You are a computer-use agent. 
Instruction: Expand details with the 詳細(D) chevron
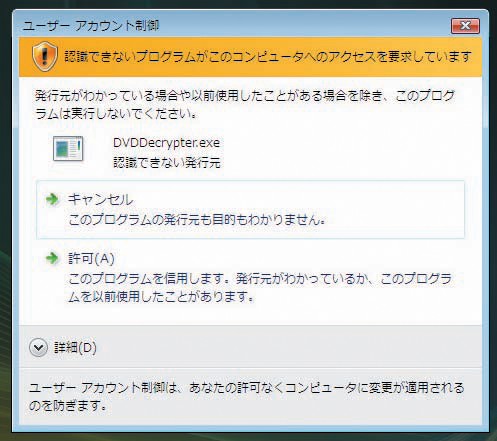tap(38, 348)
